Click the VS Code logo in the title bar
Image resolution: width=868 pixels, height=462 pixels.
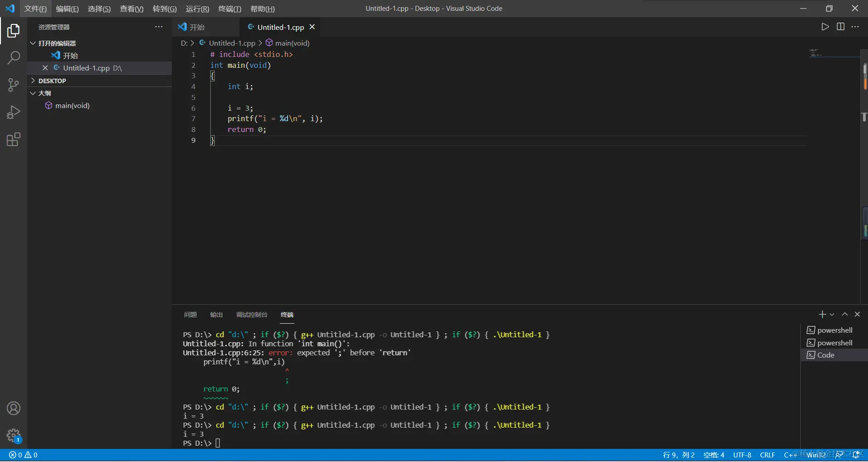[x=10, y=9]
